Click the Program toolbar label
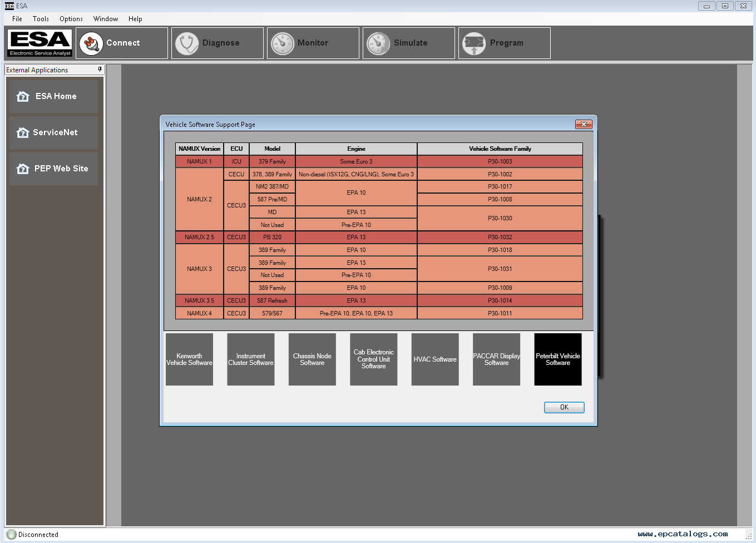 (506, 43)
